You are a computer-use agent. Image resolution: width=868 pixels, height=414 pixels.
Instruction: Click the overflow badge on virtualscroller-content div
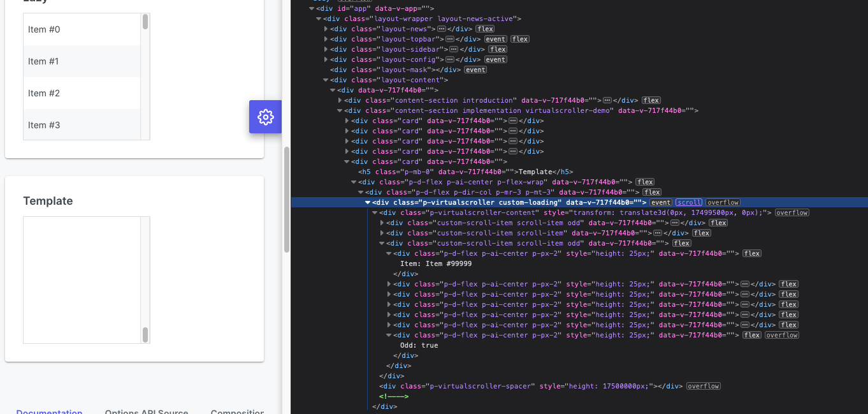click(x=792, y=212)
